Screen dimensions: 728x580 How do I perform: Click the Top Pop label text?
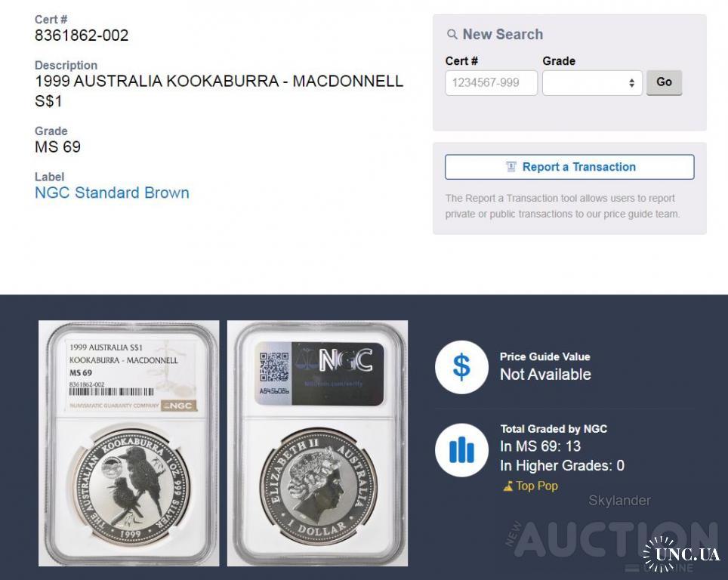click(537, 486)
